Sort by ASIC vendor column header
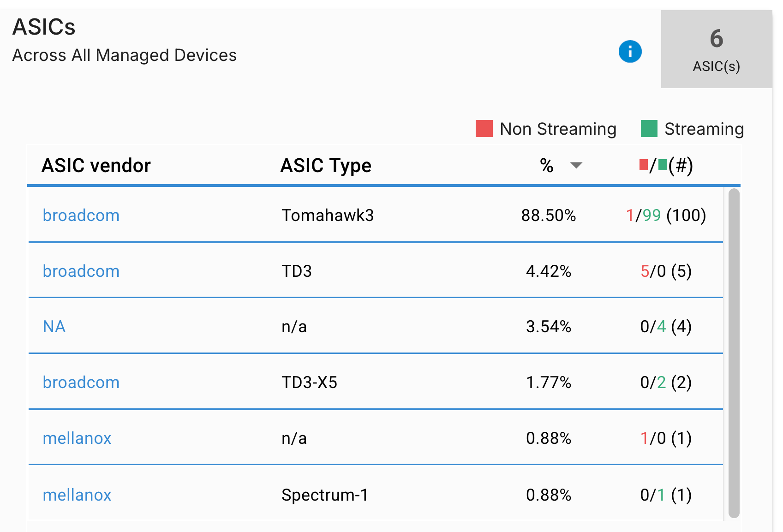783x532 pixels. [x=96, y=166]
